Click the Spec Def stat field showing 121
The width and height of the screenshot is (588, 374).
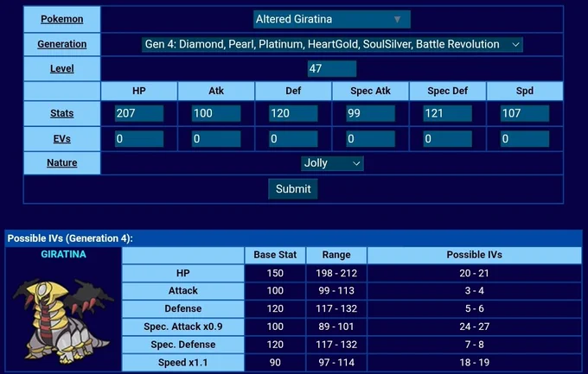coord(448,113)
